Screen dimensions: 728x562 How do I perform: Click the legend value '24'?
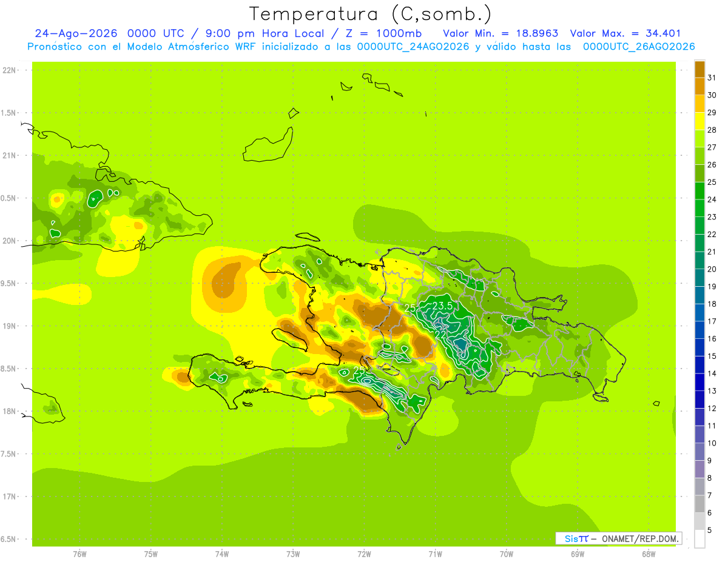point(712,199)
